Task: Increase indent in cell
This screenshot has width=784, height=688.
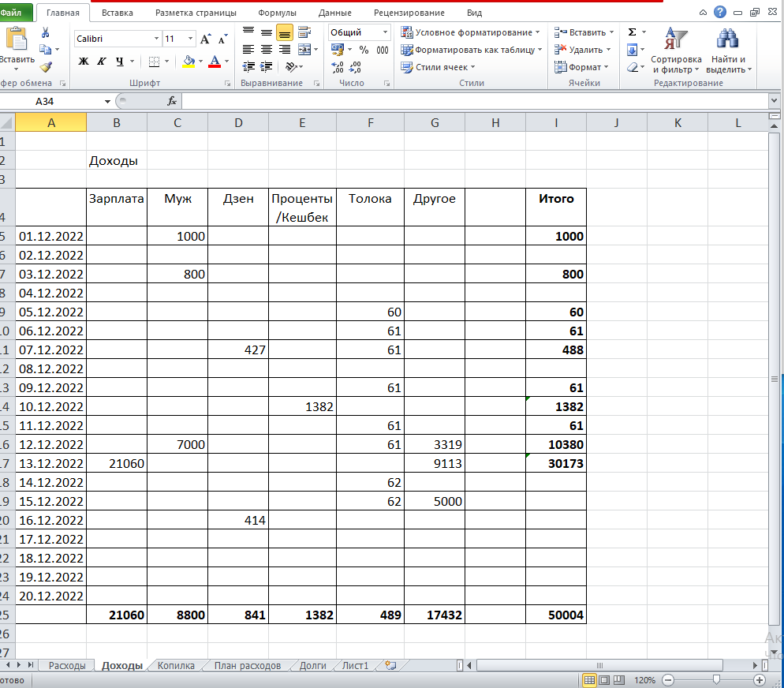Action: 267,66
